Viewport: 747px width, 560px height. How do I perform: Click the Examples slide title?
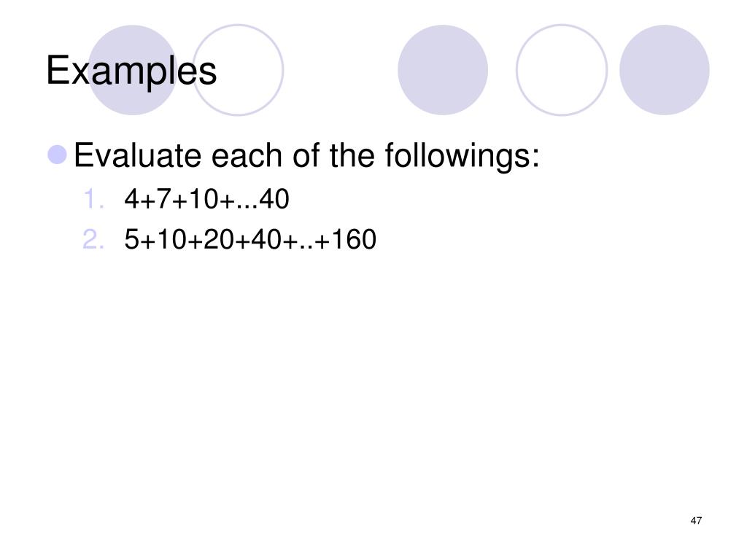click(131, 71)
